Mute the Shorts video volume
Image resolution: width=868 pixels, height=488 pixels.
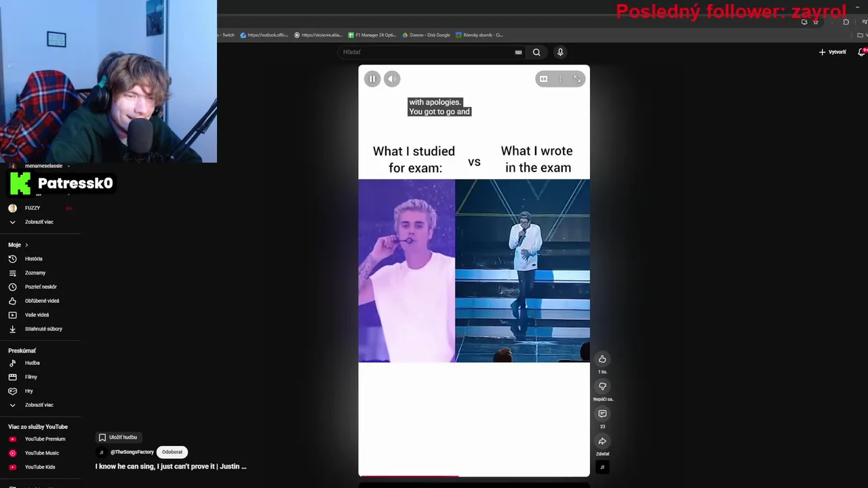(392, 79)
